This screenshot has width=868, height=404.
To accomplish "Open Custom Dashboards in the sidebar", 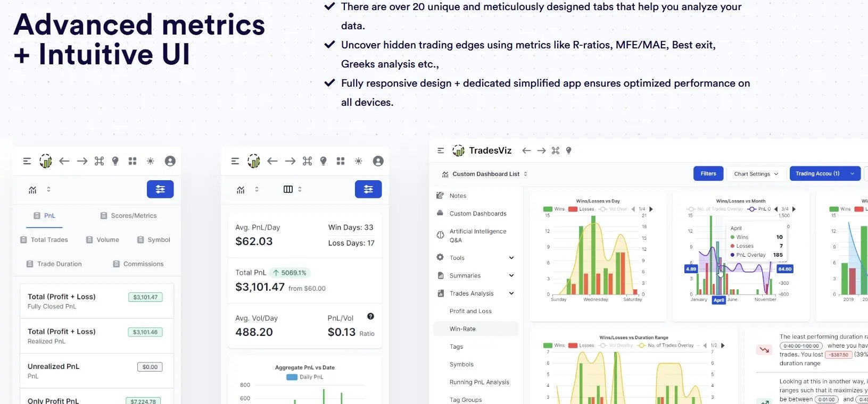I will point(472,214).
